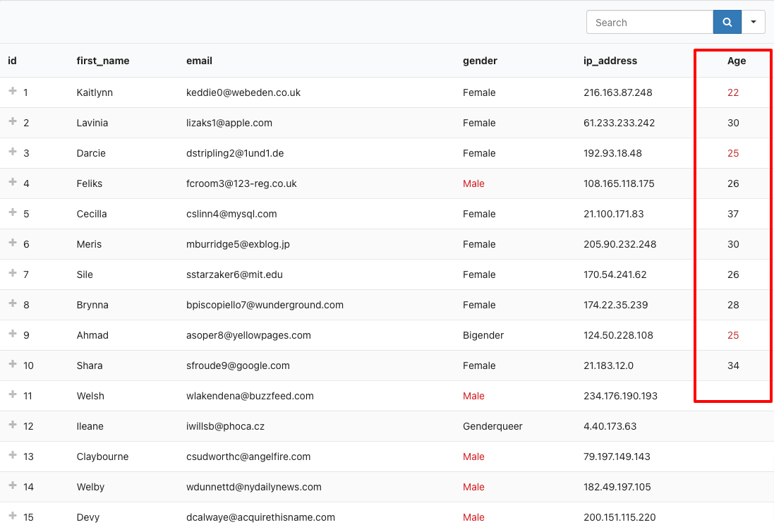This screenshot has width=774, height=532.
Task: Click the email column header
Action: (199, 61)
